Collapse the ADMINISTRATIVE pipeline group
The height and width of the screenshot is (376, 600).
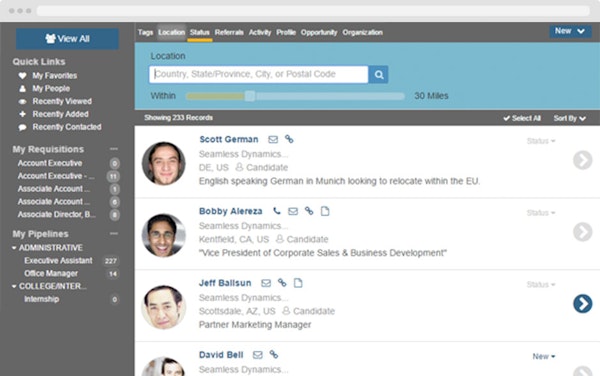click(x=14, y=248)
